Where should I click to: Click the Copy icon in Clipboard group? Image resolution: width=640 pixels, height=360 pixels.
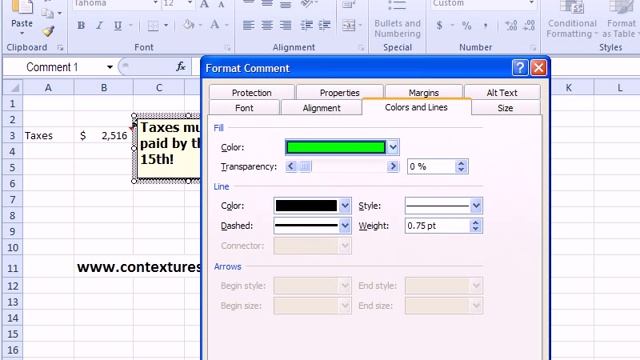point(48,13)
